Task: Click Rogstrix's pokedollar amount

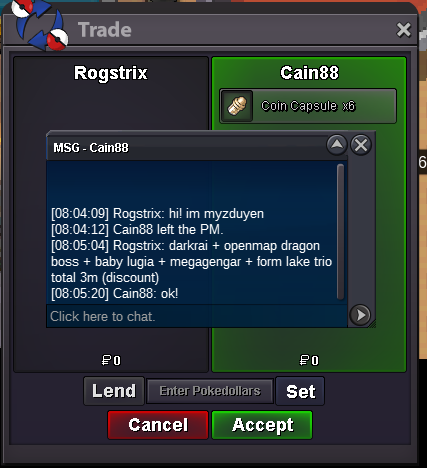Action: point(111,360)
